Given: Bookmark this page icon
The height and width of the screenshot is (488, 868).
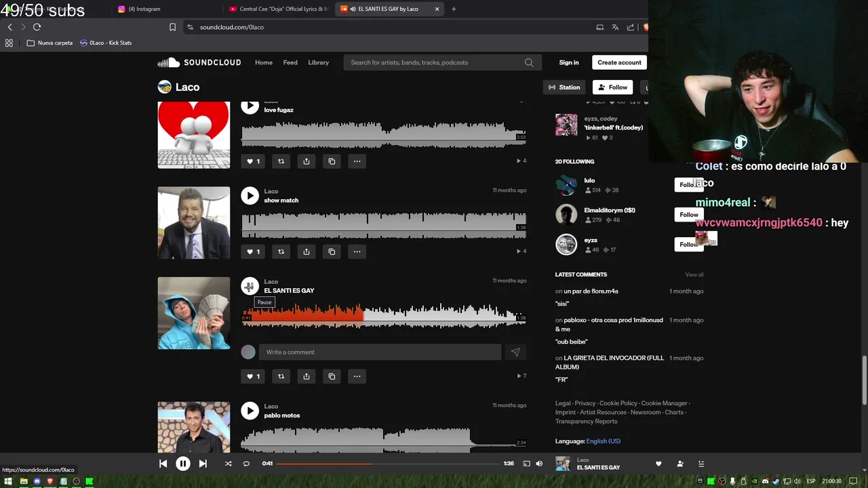Looking at the screenshot, I should (172, 27).
